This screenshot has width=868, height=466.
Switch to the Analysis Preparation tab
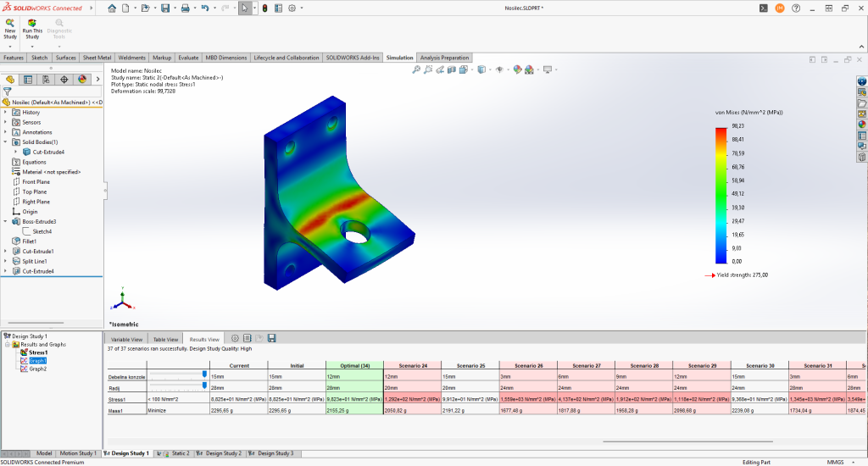(x=444, y=58)
